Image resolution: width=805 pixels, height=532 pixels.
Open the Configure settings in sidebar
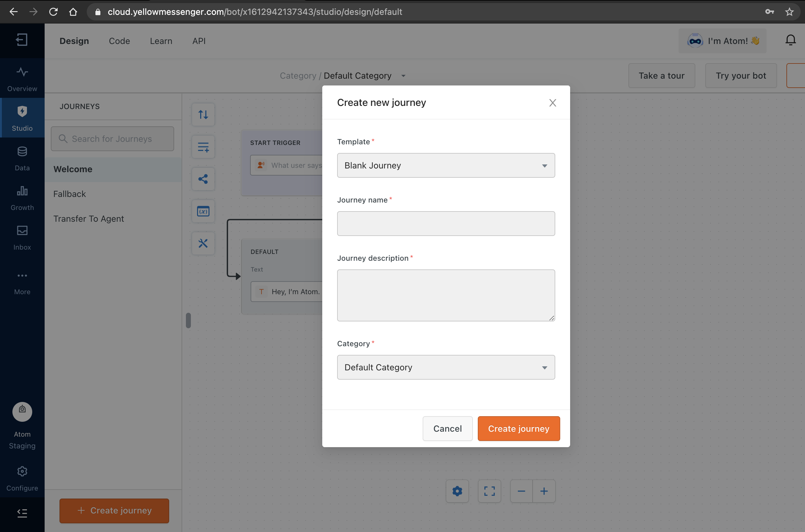click(22, 478)
